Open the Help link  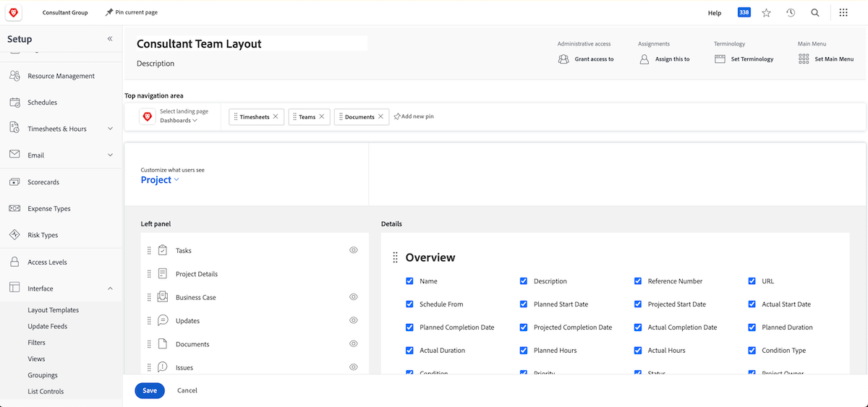coord(715,12)
